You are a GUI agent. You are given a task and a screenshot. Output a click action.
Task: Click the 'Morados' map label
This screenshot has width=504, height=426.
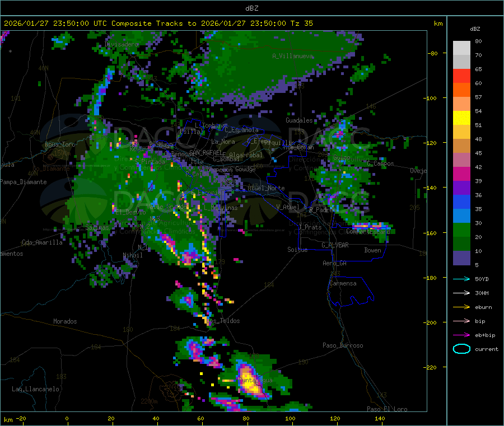click(x=65, y=321)
